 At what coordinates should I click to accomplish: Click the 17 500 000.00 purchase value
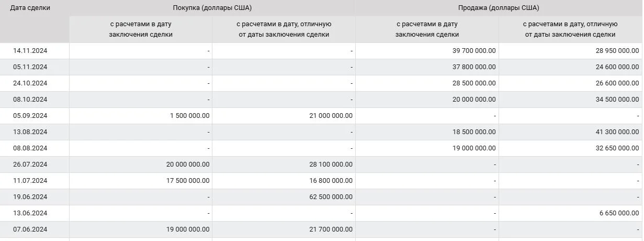point(188,181)
